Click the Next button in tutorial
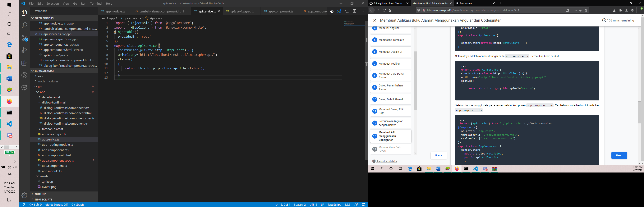The image size is (644, 207). [x=619, y=155]
